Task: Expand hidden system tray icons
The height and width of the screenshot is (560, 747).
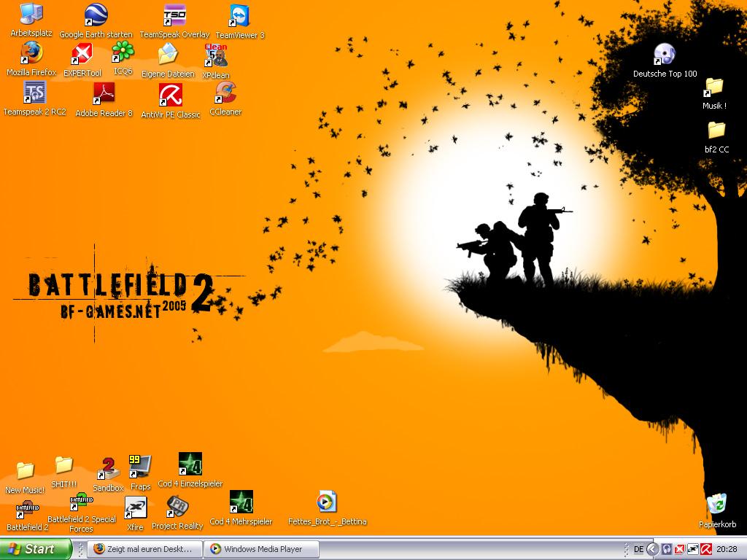Action: pos(652,550)
